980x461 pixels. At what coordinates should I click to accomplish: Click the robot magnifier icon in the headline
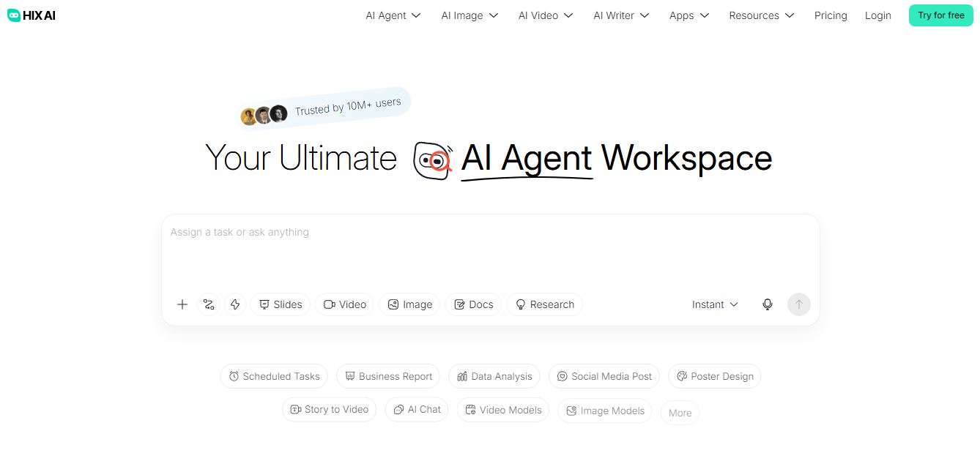point(433,160)
